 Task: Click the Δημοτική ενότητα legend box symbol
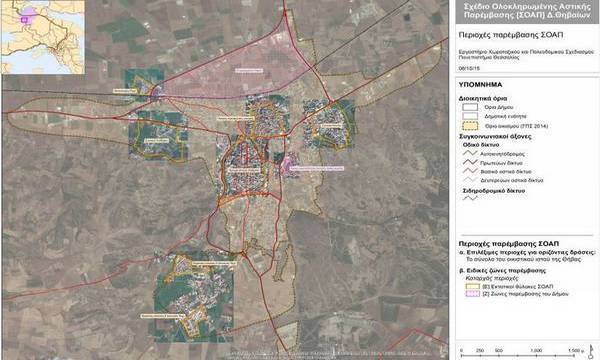coord(470,116)
